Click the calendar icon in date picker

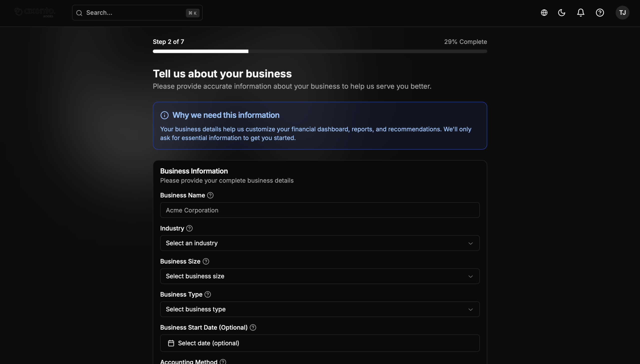(171, 343)
